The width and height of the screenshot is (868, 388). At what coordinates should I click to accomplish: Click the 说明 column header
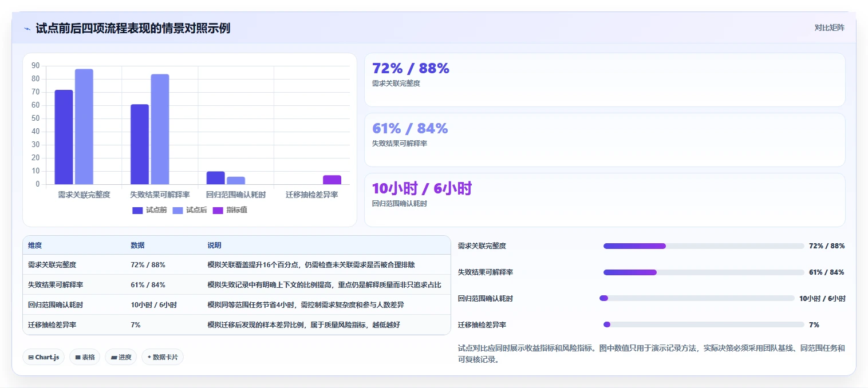[x=214, y=246]
